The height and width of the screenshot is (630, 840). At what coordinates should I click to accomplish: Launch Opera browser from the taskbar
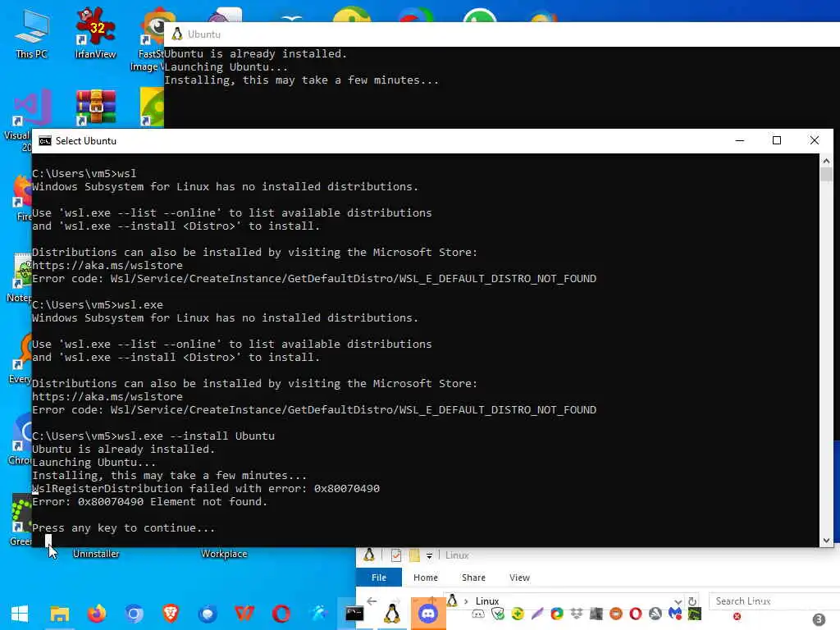281,614
